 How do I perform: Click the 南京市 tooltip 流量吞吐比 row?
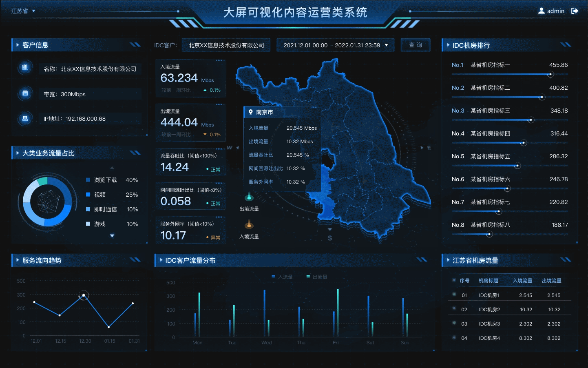point(282,155)
